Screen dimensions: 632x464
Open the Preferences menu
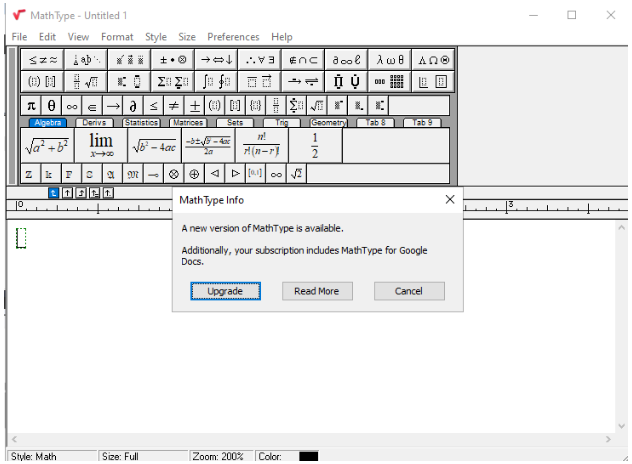(x=233, y=37)
